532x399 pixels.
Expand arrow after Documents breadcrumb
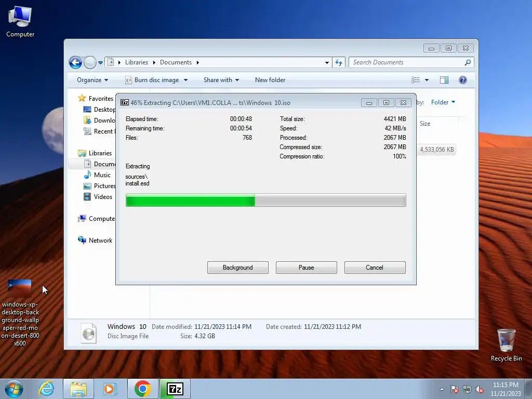coord(198,62)
